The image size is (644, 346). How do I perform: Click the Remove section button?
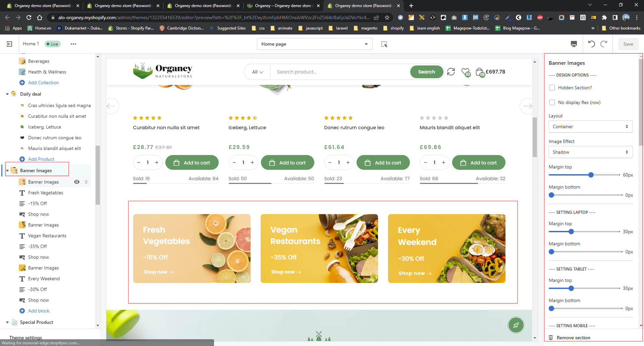pos(573,338)
